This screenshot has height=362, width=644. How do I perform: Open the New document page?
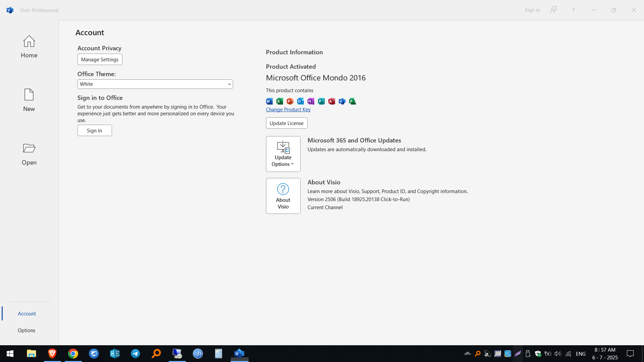(29, 100)
